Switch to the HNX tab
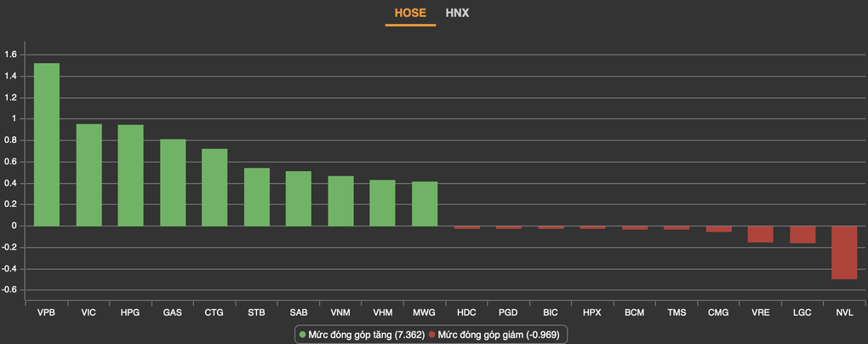This screenshot has width=868, height=344. (x=457, y=14)
